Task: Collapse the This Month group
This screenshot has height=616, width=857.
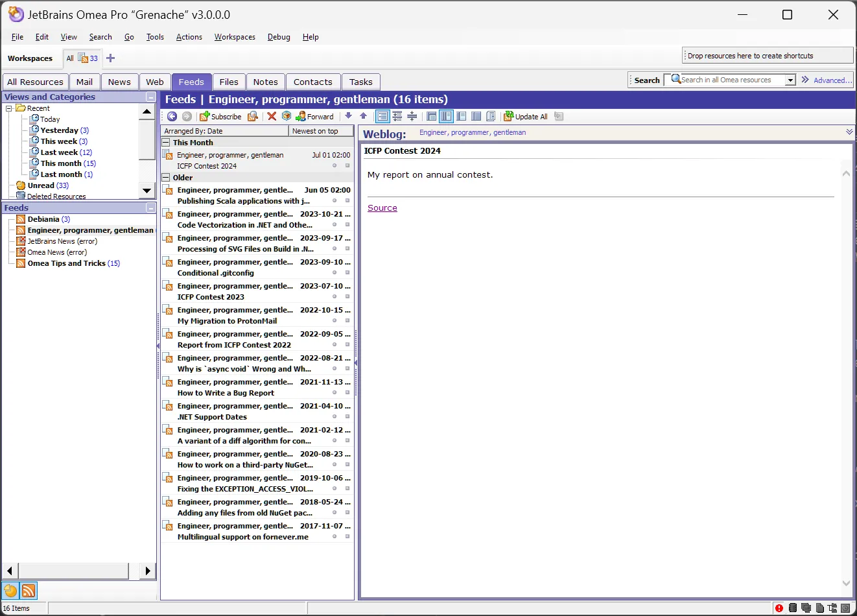Action: tap(167, 143)
